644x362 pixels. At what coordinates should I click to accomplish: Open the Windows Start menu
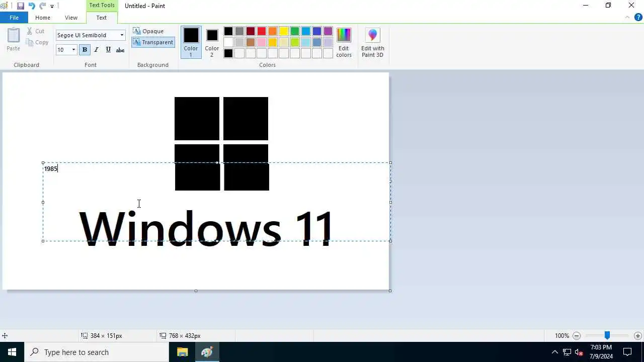point(12,352)
